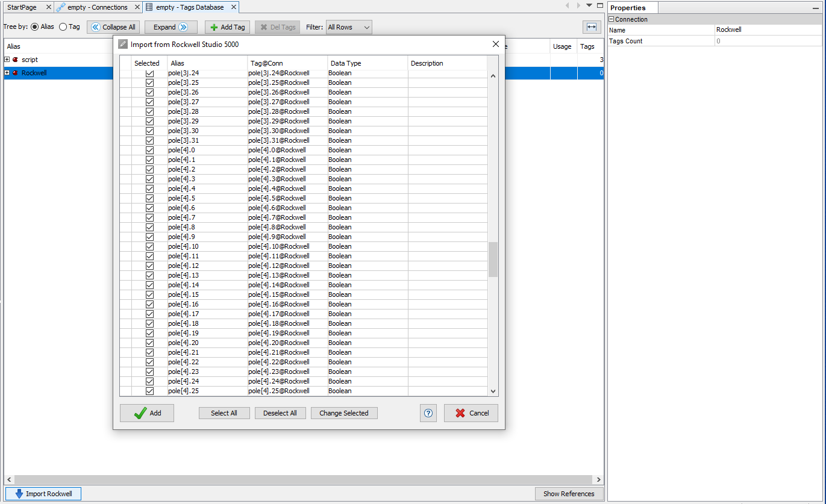826x504 pixels.
Task: Click the red dot icon beside script
Action: [x=15, y=60]
